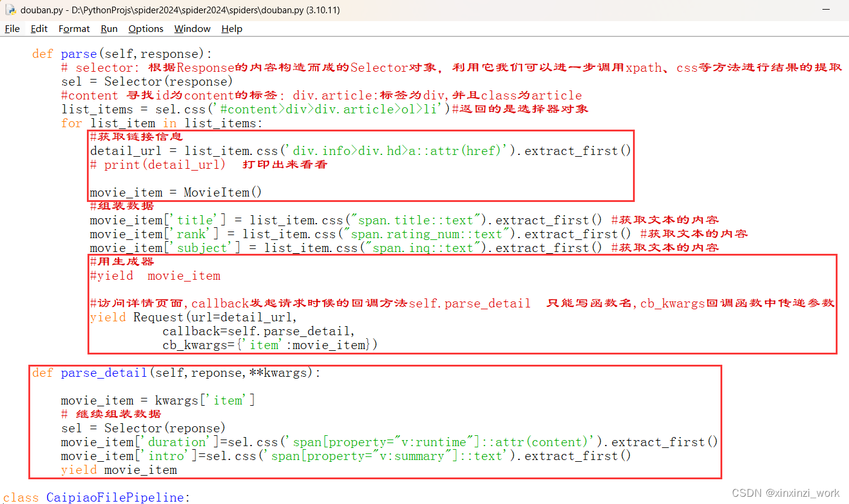Click the line 'def parse(self,response):'
Screen dimensions: 849x504
[x=122, y=54]
